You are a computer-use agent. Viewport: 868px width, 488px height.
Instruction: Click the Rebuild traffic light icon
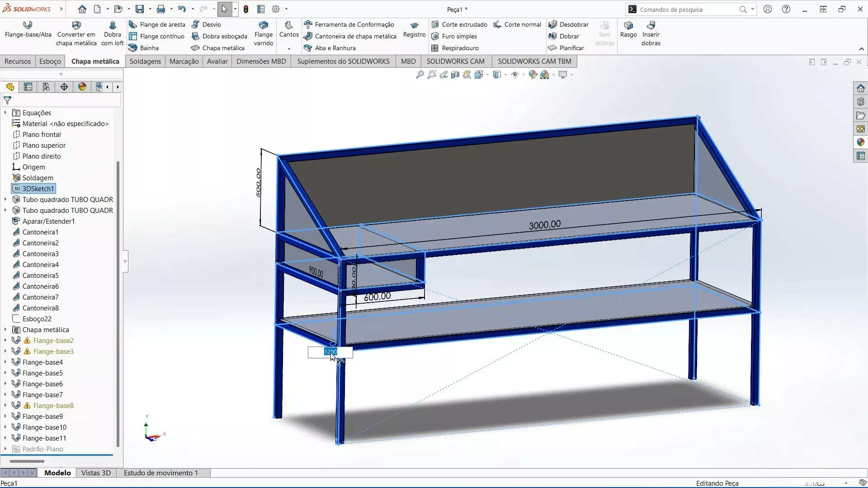coord(246,9)
